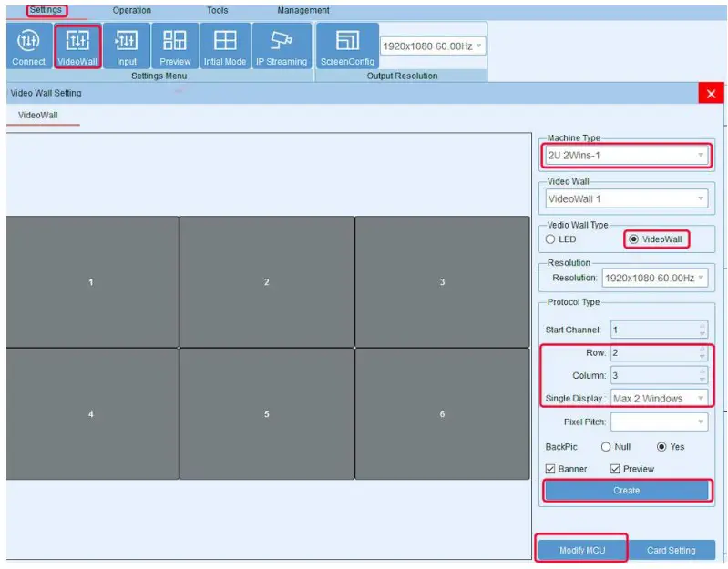This screenshot has width=728, height=569.
Task: Click the Modify MCU button
Action: 581,550
